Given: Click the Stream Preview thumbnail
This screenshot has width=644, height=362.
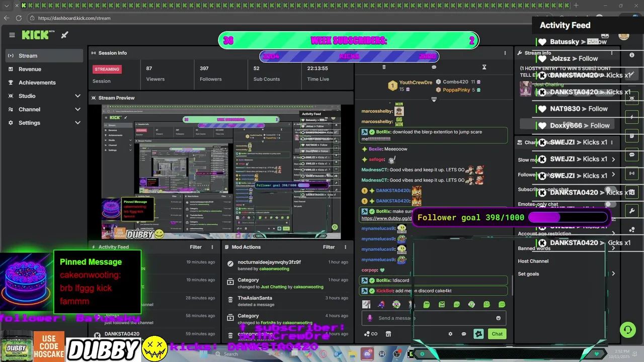Looking at the screenshot, I should (221, 172).
